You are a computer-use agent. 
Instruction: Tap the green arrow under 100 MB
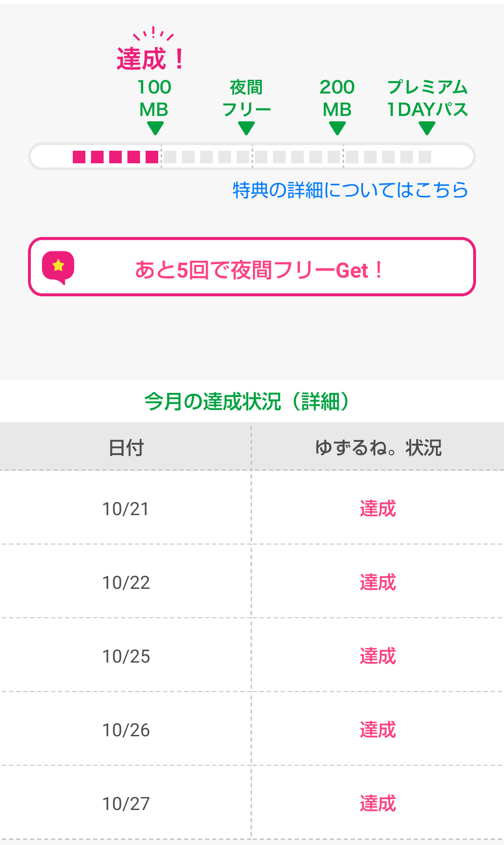tap(155, 128)
